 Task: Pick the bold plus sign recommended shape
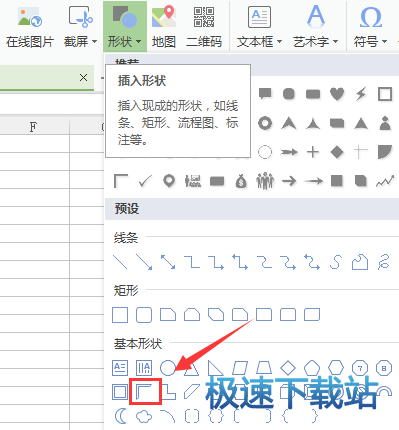click(313, 152)
